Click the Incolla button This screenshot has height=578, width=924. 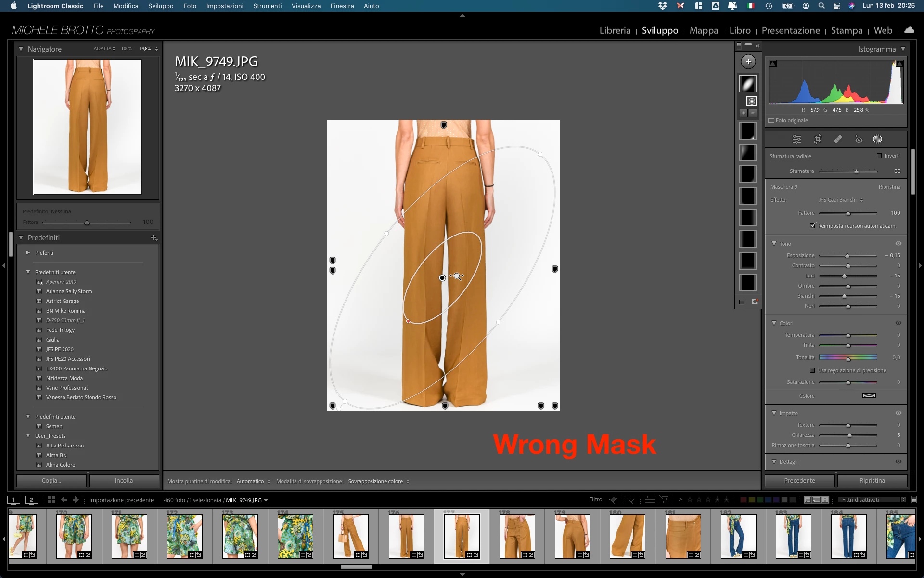click(124, 480)
